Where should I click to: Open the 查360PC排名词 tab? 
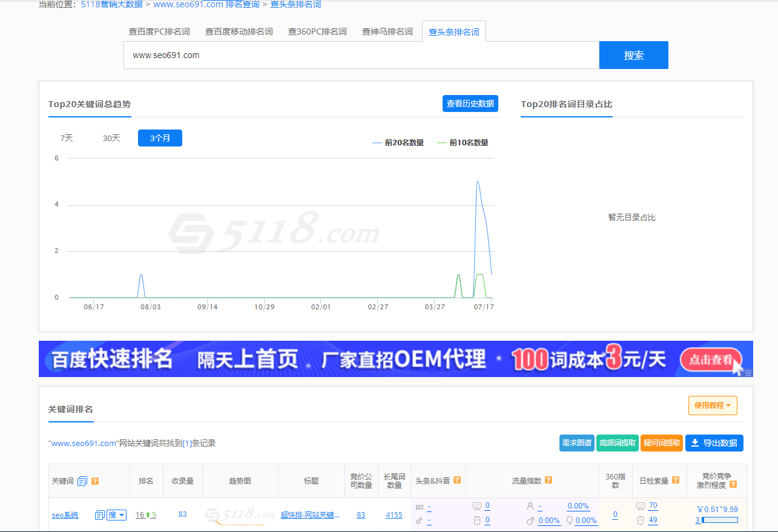(317, 31)
